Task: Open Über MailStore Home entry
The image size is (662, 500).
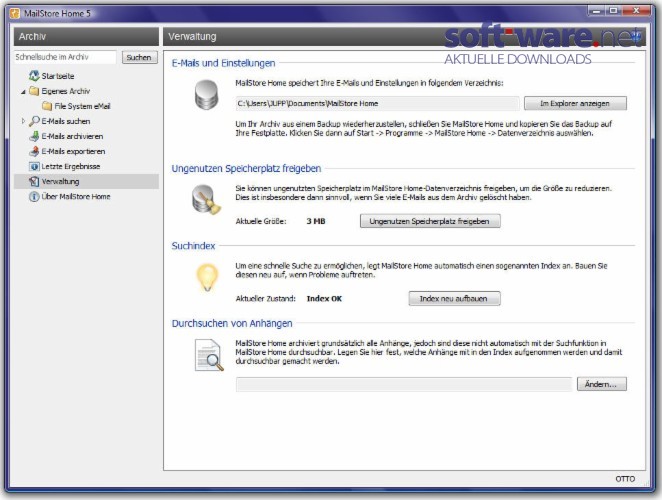Action: [76, 197]
